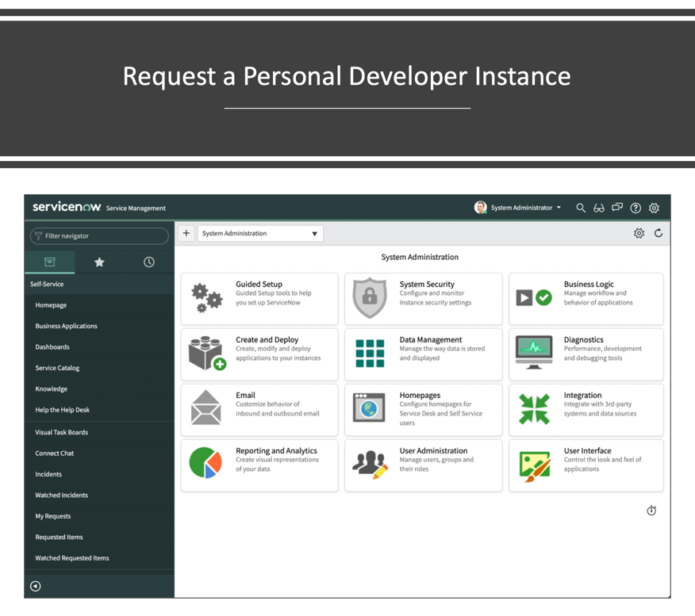Click the Service Management banner text
The image size is (695, 616).
tap(136, 208)
